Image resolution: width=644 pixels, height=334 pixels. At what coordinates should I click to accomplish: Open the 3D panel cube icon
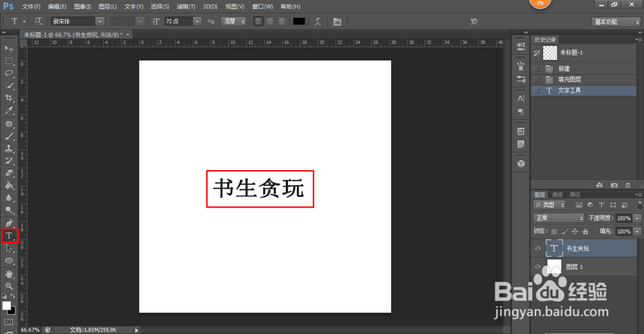[x=521, y=164]
